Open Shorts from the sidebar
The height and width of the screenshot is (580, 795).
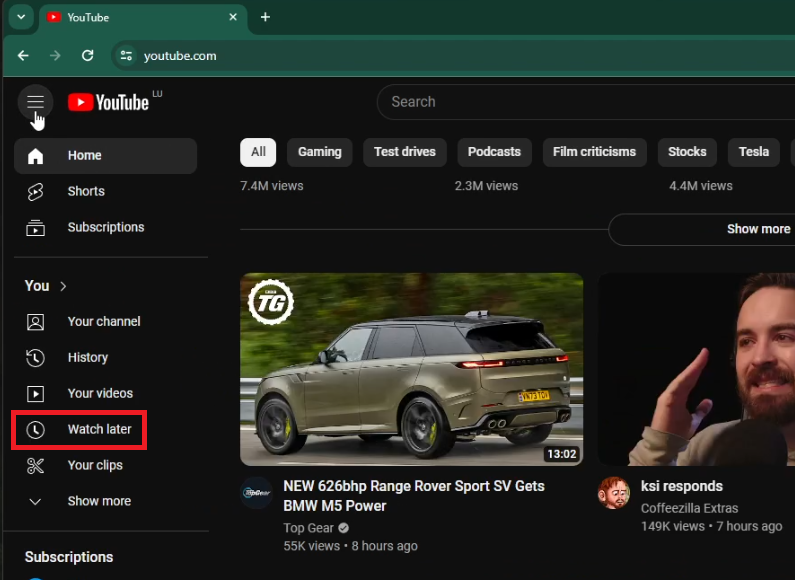pyautogui.click(x=86, y=191)
